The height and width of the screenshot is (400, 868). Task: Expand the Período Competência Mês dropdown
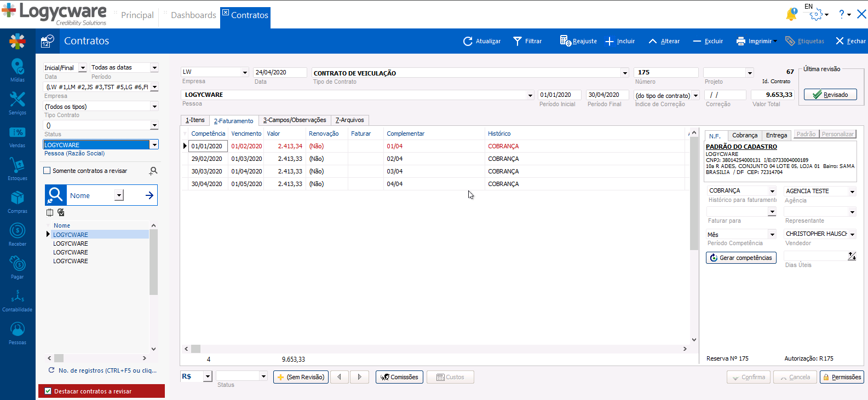tap(772, 235)
